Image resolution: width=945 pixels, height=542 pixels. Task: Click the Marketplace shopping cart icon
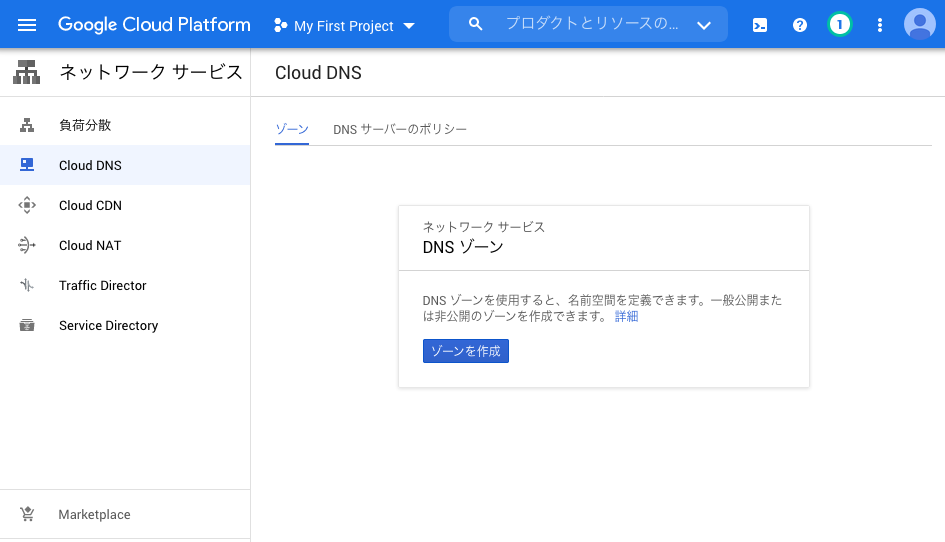click(x=27, y=514)
